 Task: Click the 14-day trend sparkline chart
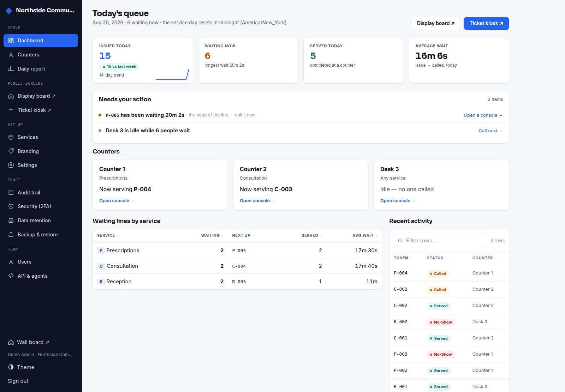172,74
